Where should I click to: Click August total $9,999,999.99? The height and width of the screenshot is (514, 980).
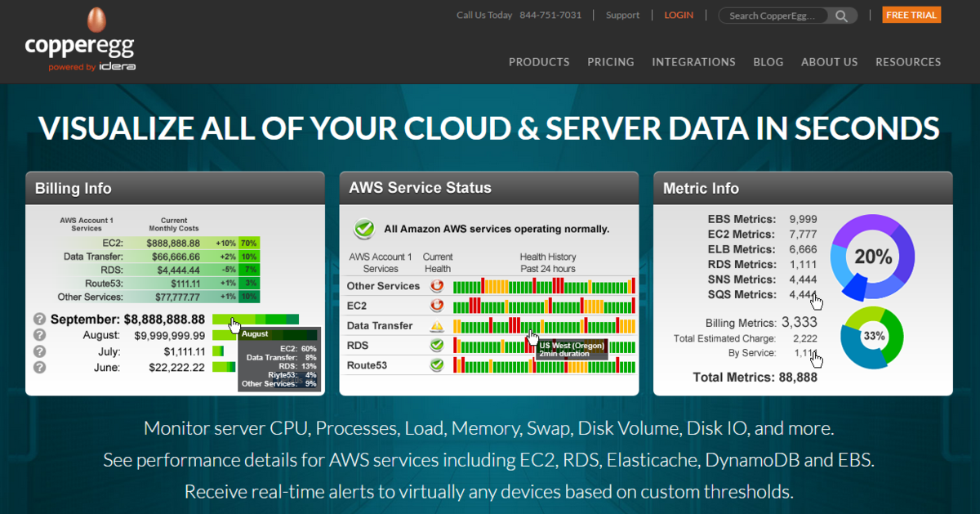169,336
